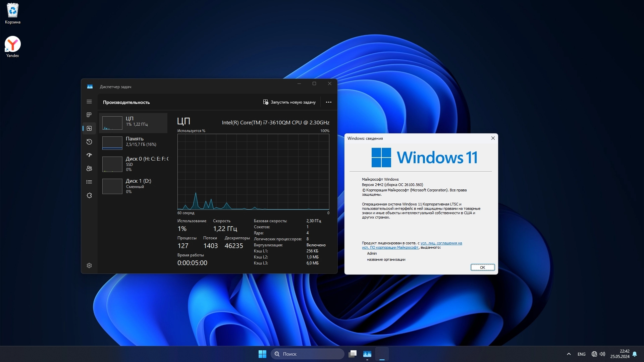Click the taskbar Поиск search field
Image resolution: width=644 pixels, height=362 pixels.
point(307,354)
